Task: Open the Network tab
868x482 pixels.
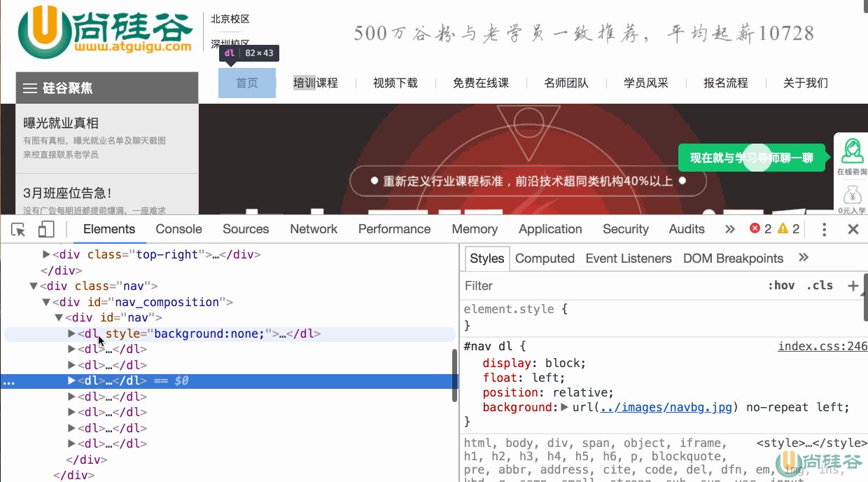Action: [314, 229]
